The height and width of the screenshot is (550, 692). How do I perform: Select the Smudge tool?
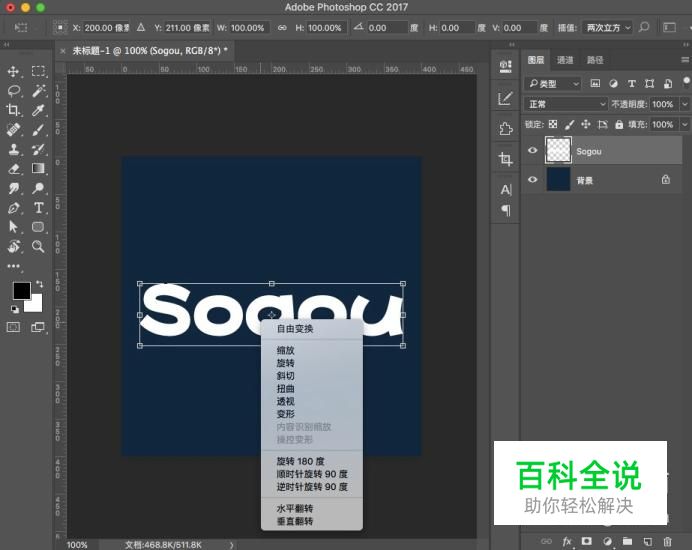click(x=13, y=188)
